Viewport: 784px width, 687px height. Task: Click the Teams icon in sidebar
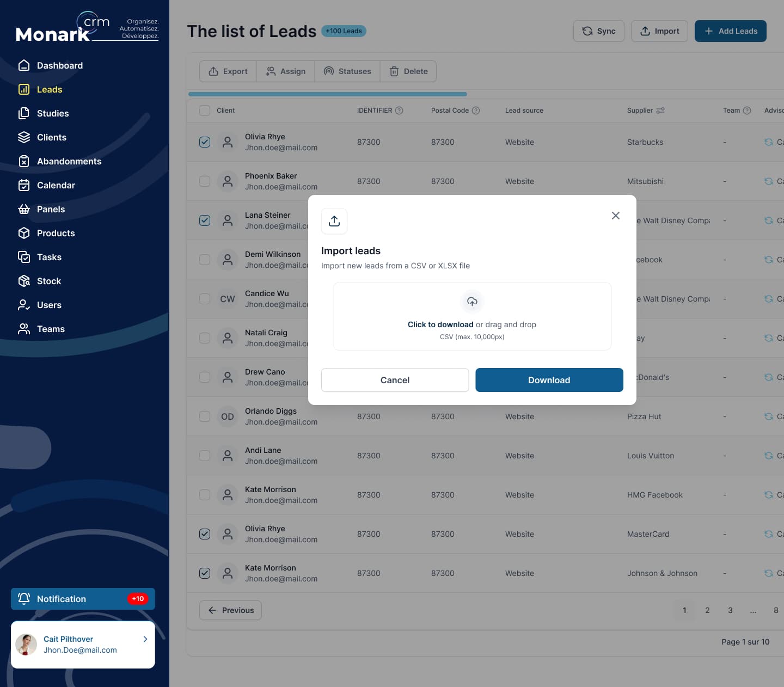tap(24, 329)
